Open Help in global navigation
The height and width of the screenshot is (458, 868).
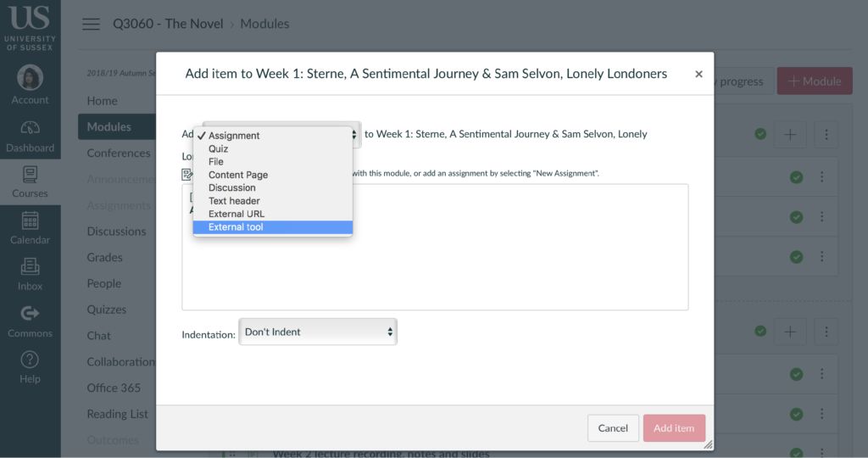click(30, 368)
